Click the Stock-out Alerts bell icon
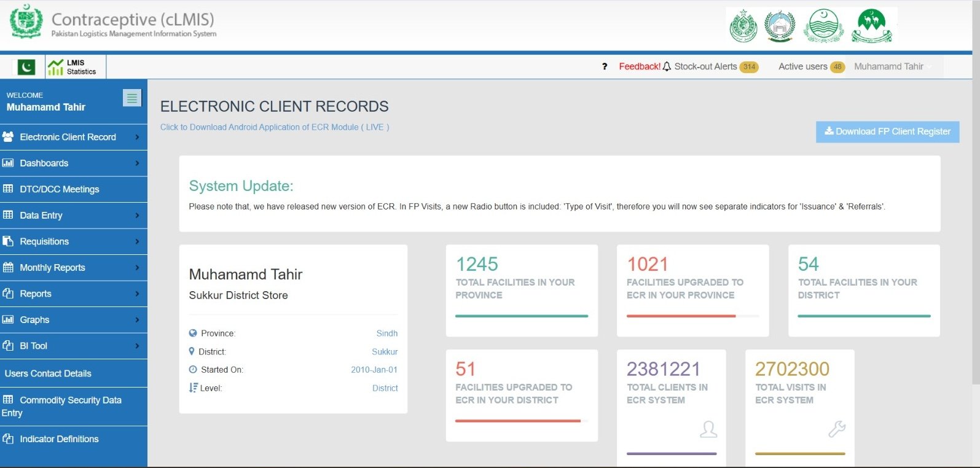 pyautogui.click(x=667, y=67)
